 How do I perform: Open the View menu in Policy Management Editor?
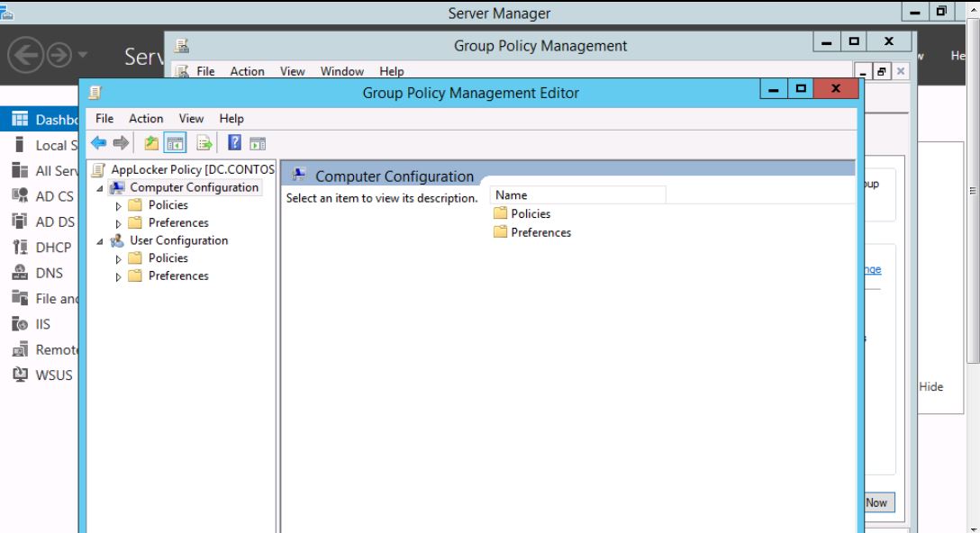click(x=191, y=119)
